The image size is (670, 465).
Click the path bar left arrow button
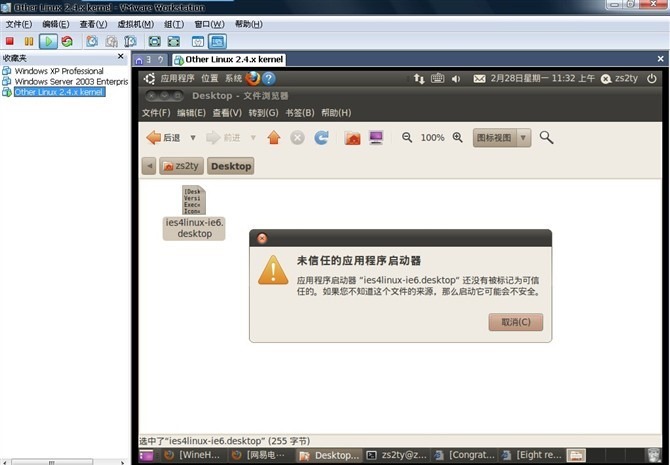pos(149,166)
